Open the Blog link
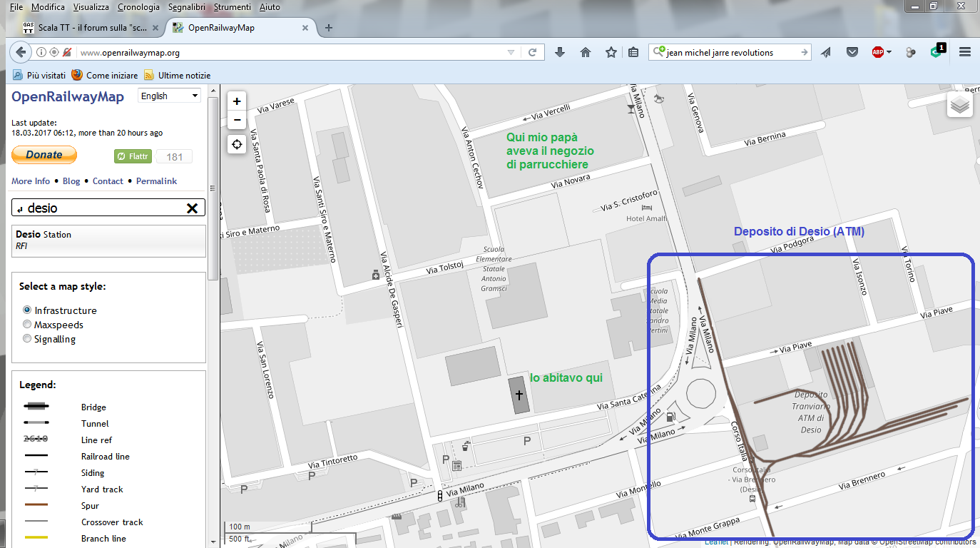Image resolution: width=980 pixels, height=548 pixels. tap(71, 181)
